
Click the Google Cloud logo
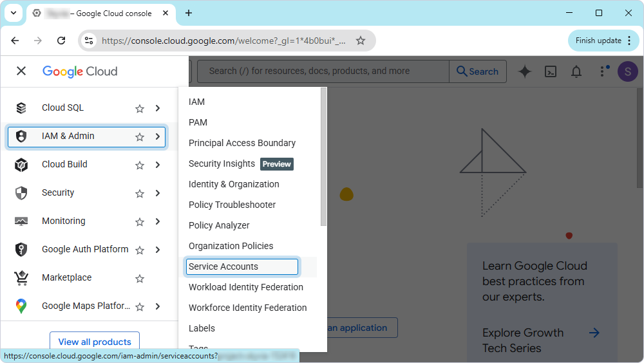pos(80,71)
